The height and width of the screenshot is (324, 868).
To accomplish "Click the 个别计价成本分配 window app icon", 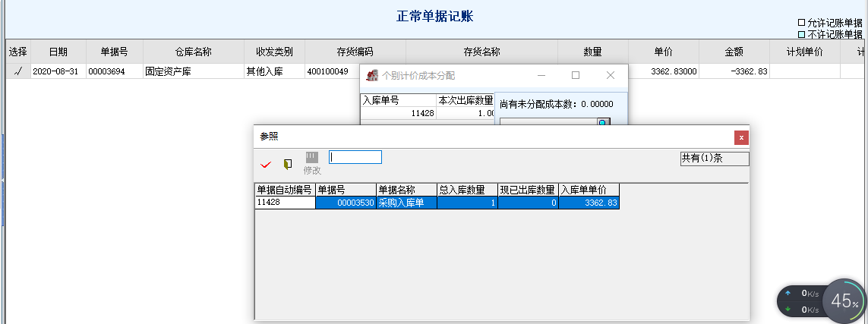I will (x=373, y=75).
